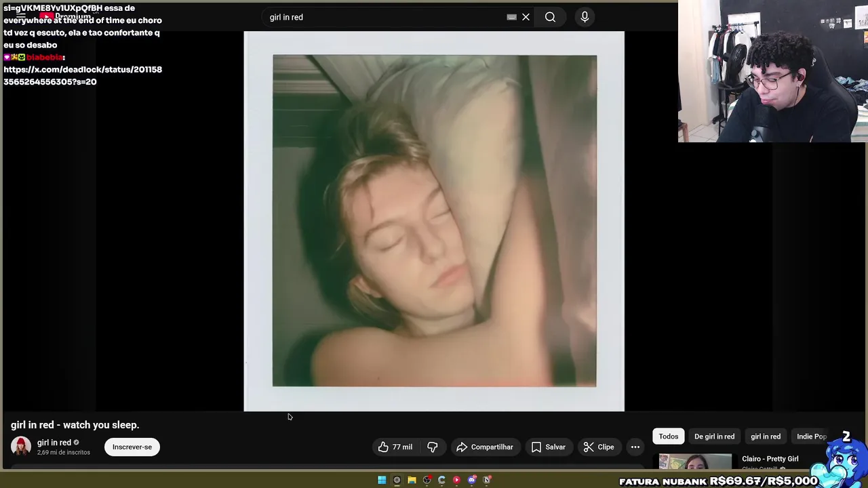Start voice search with the microphone icon
Viewport: 868px width, 488px height.
click(585, 17)
